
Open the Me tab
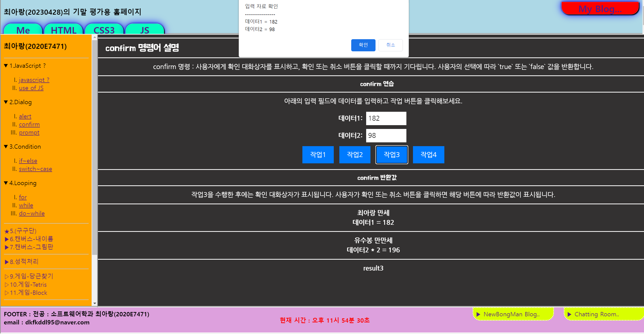pyautogui.click(x=23, y=30)
